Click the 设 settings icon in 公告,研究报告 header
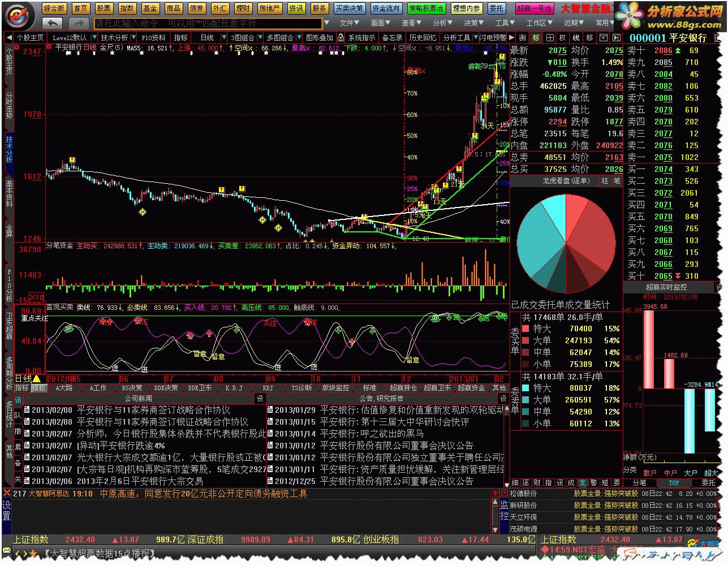The height and width of the screenshot is (566, 728). (x=503, y=399)
